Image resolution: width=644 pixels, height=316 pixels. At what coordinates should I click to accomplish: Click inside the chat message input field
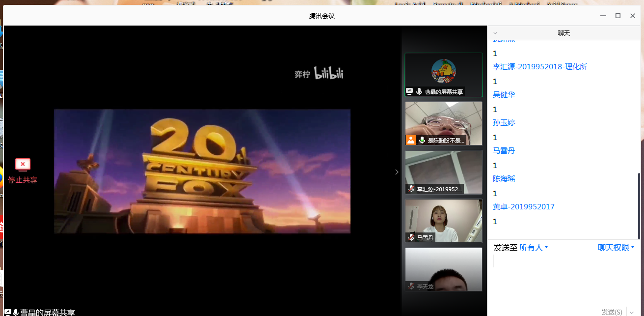tap(564, 280)
